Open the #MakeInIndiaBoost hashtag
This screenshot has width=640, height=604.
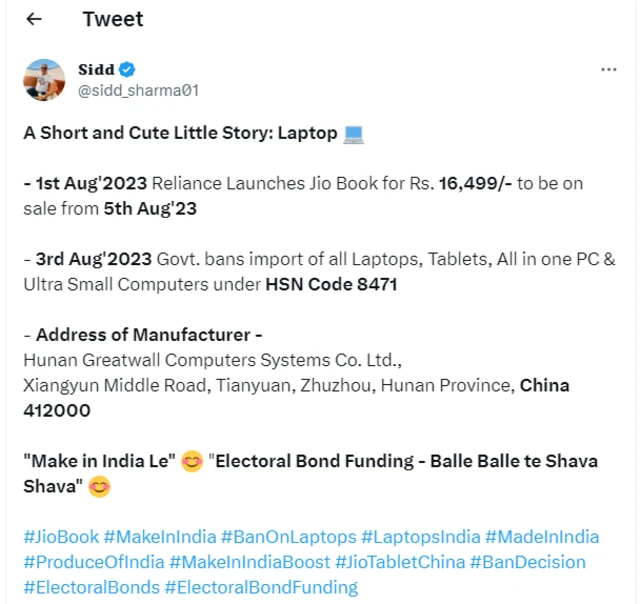point(249,562)
